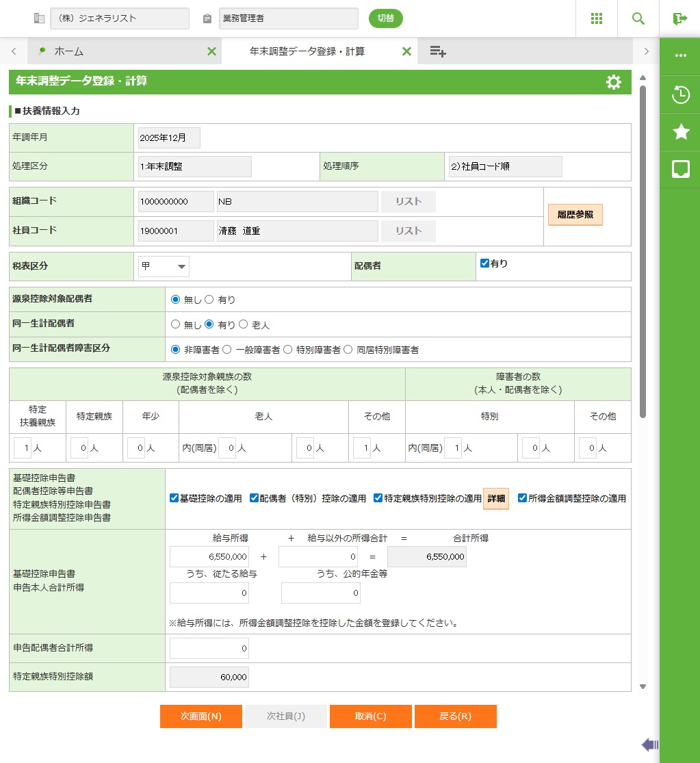Click the inbox tray icon in sidebar

680,169
